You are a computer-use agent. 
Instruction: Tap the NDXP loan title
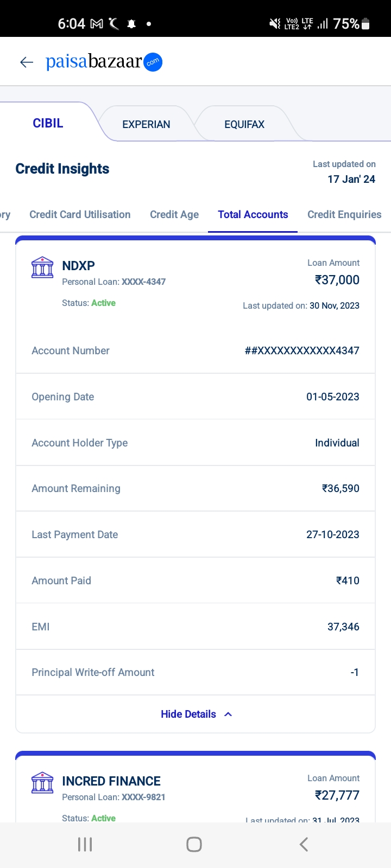coord(78,266)
